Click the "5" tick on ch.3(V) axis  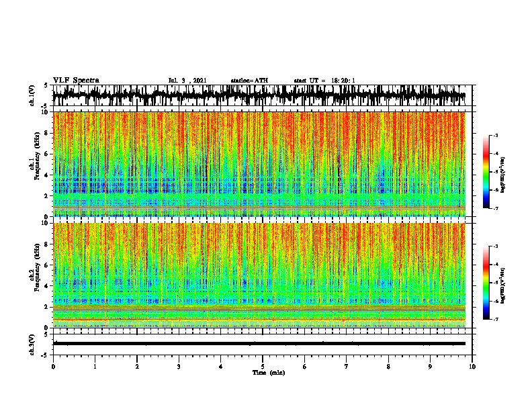point(46,334)
